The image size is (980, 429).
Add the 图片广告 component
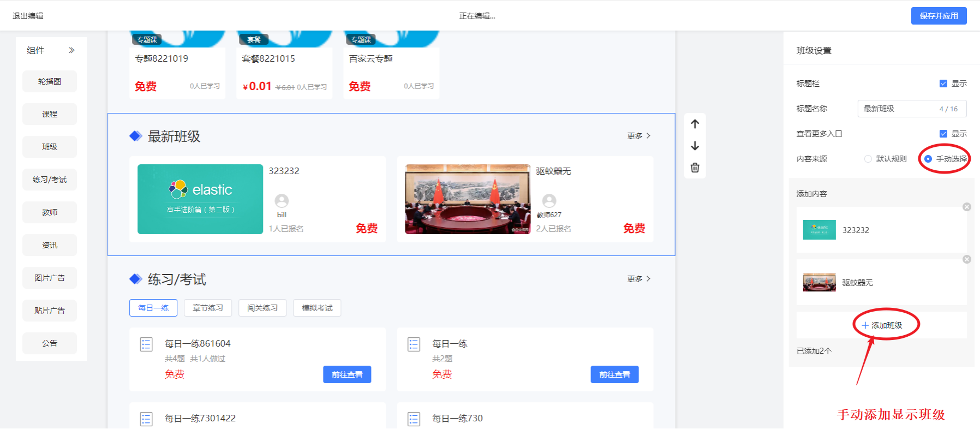(x=50, y=278)
